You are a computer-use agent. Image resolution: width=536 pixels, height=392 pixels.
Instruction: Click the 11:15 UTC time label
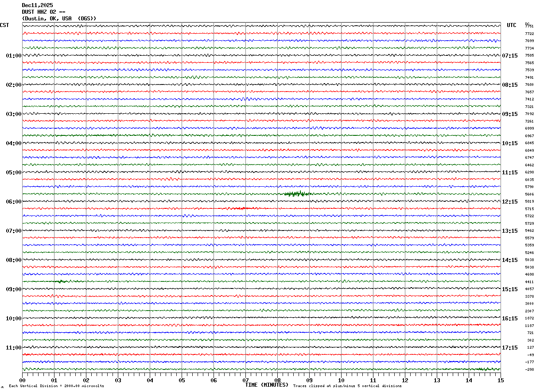(510, 173)
